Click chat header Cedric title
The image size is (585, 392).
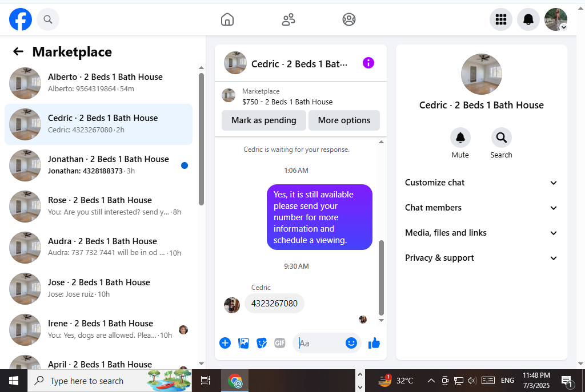[299, 64]
